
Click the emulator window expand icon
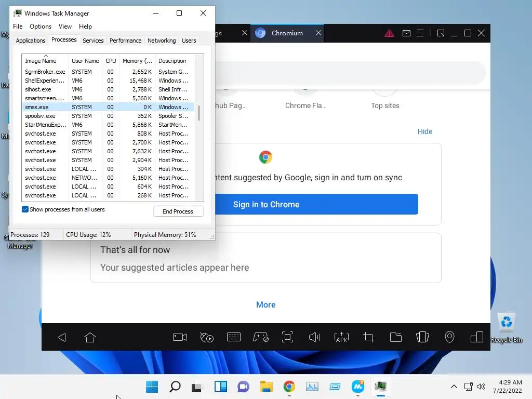point(441,33)
